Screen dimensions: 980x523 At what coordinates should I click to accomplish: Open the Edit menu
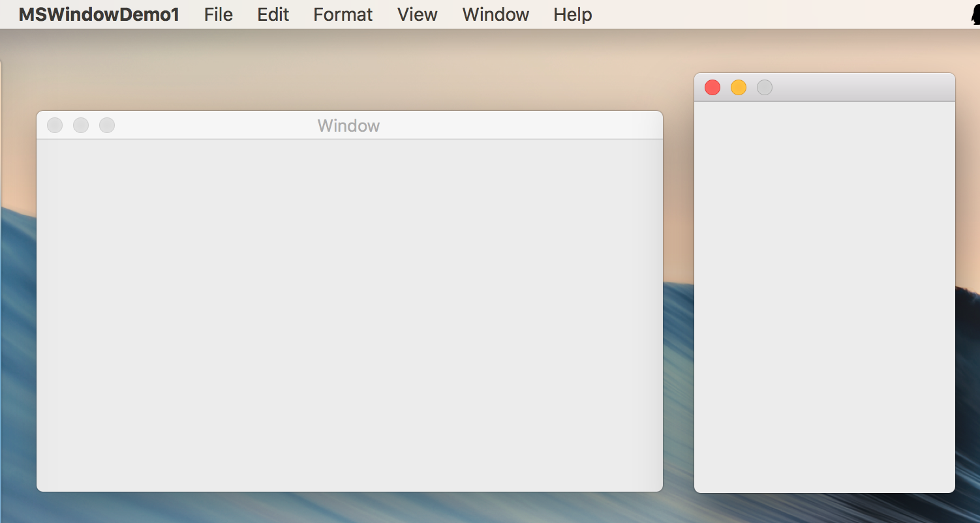(x=273, y=14)
